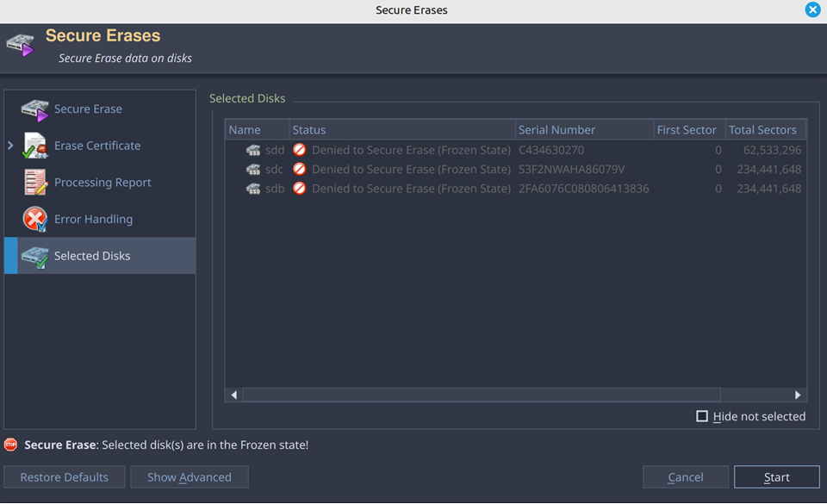
Task: Click the sdb disk drive icon
Action: pos(253,189)
